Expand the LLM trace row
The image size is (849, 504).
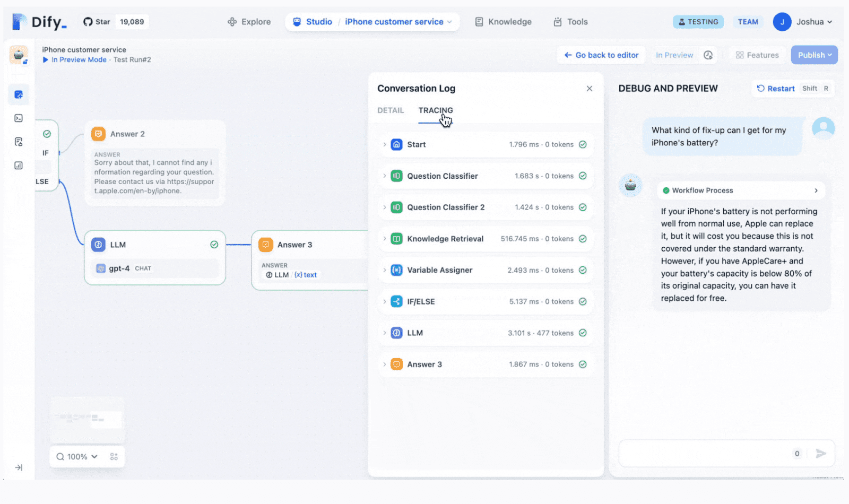(486, 333)
